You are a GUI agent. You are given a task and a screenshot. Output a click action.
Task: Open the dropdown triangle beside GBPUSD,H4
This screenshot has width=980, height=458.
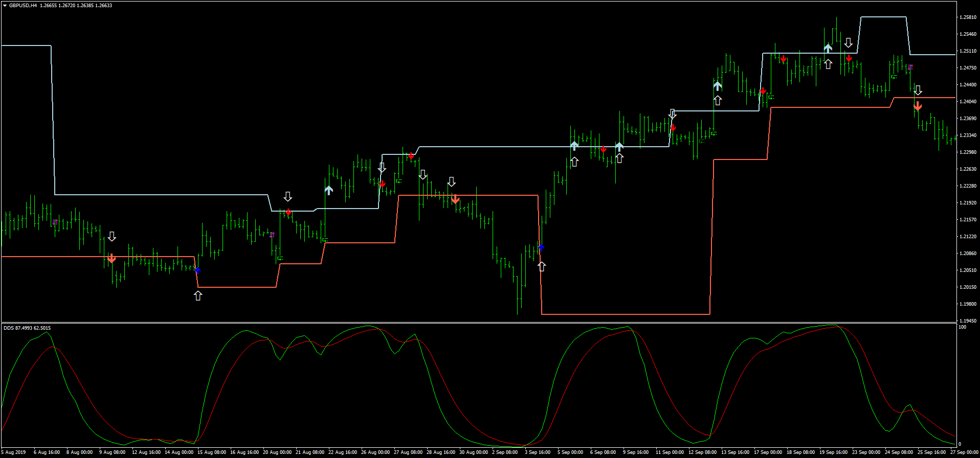point(5,6)
